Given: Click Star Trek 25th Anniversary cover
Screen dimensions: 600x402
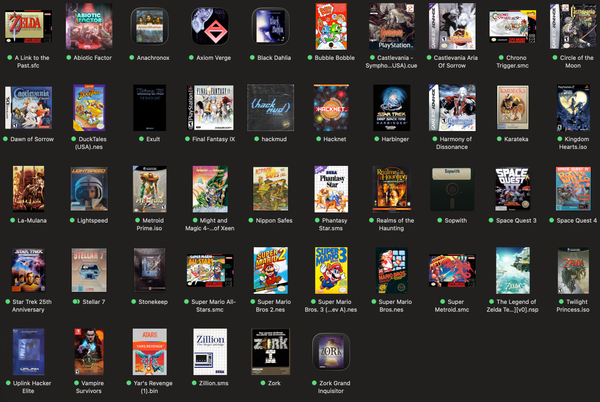Looking at the screenshot, I should pos(28,270).
